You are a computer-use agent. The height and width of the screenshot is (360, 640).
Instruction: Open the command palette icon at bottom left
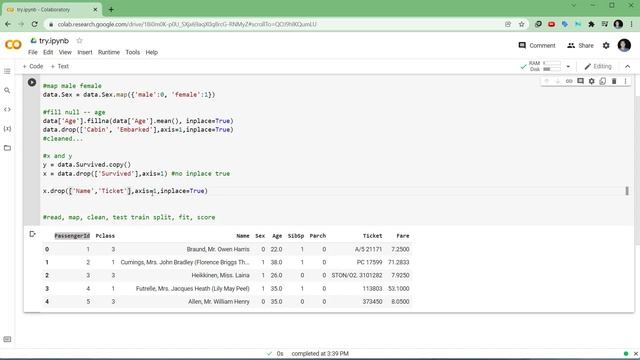[7, 339]
